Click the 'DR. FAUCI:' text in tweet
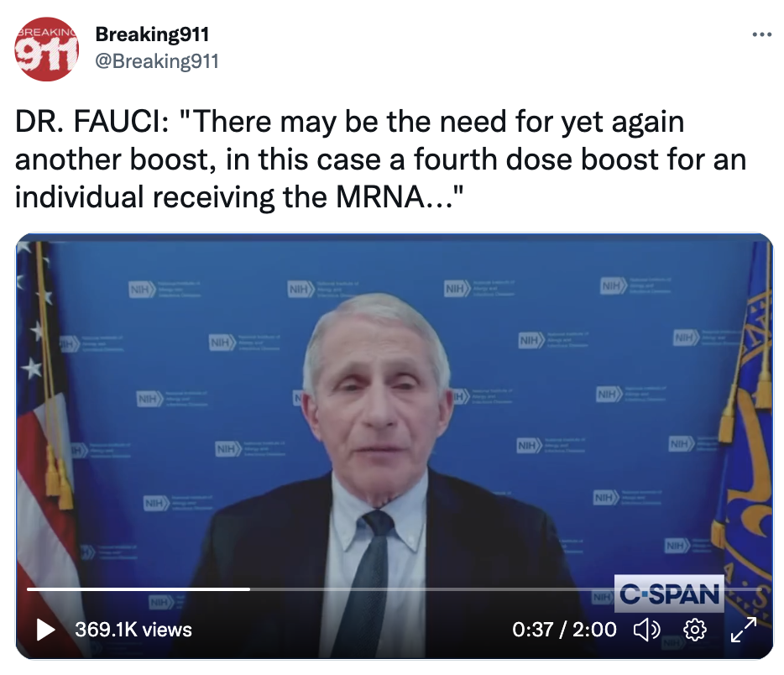784x675 pixels. tap(92, 122)
